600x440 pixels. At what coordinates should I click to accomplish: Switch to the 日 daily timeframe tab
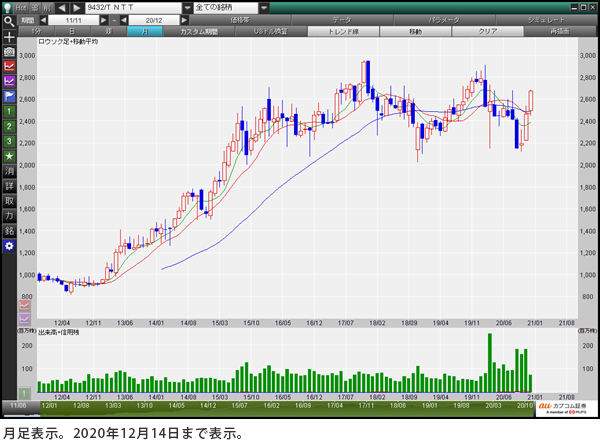tap(72, 32)
